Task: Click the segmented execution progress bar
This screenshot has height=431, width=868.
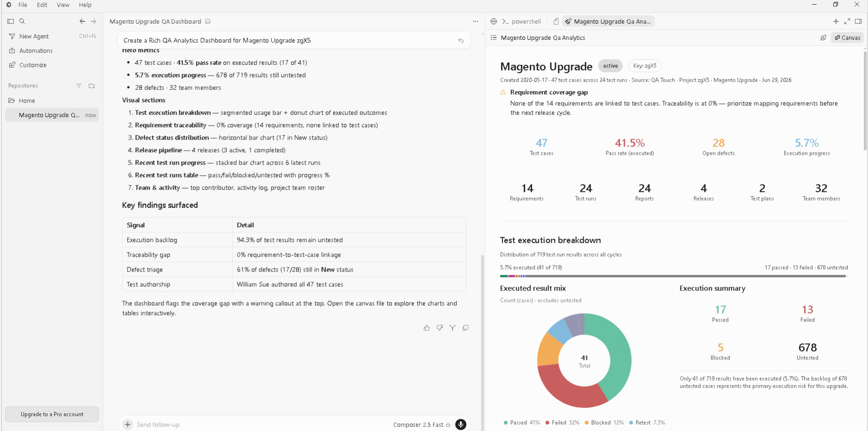Action: coord(673,276)
